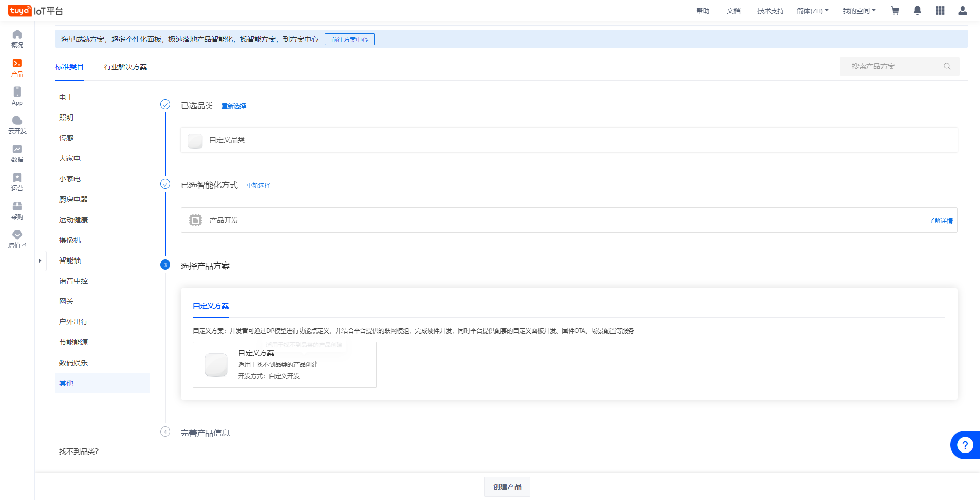The width and height of the screenshot is (980, 500).
Task: Select the 自定义方案 tab
Action: point(211,306)
